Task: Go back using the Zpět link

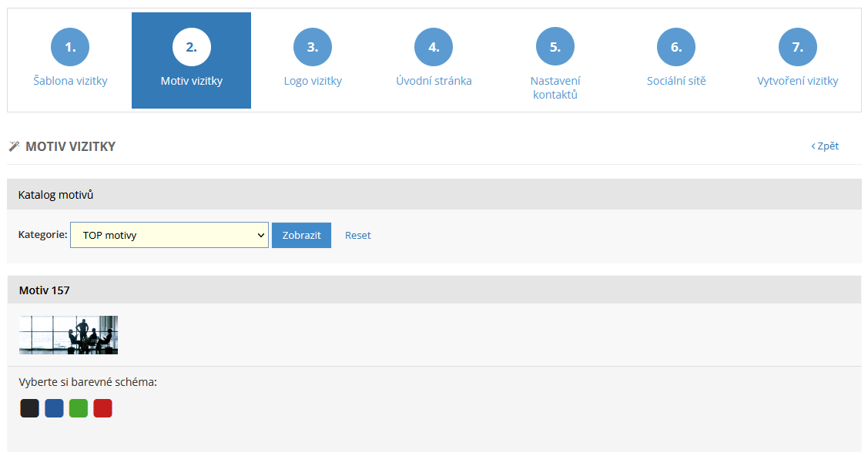Action: coord(825,146)
